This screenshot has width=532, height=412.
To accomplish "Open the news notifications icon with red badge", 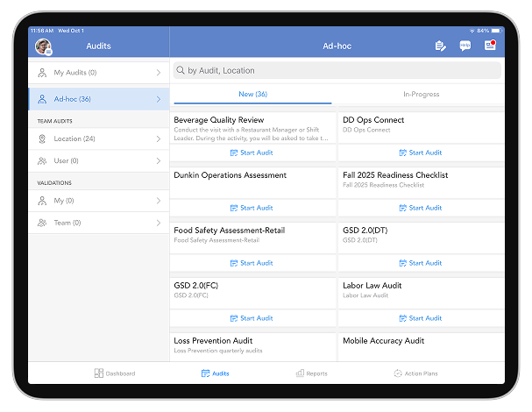I will coord(490,46).
